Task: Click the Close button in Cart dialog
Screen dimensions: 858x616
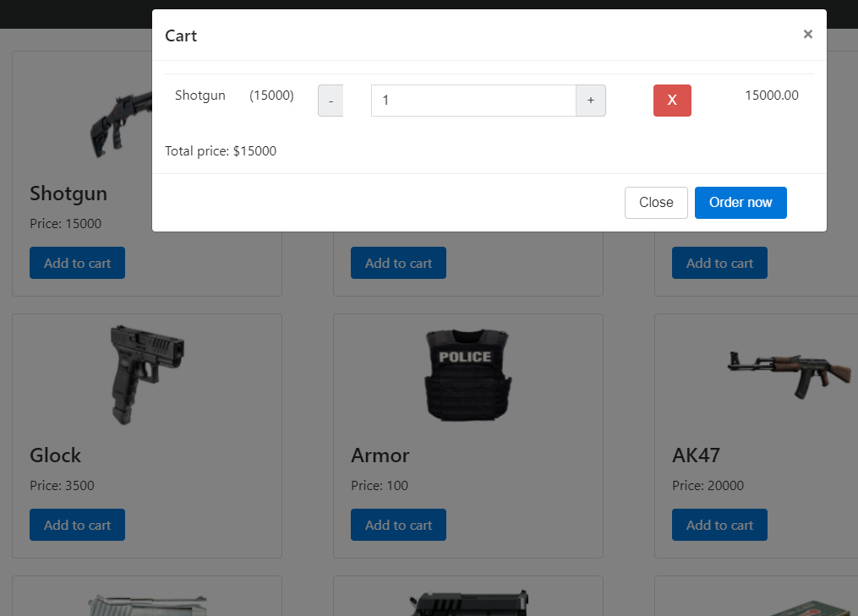Action: [656, 203]
